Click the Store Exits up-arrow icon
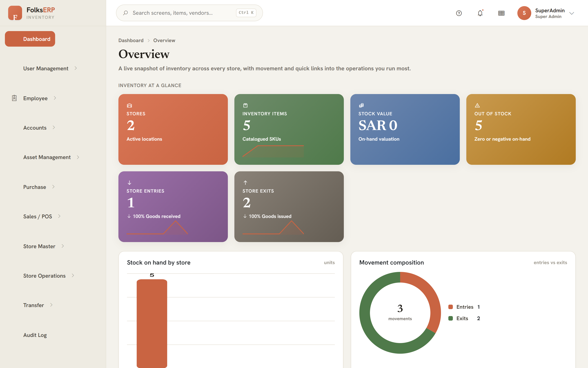 click(245, 183)
